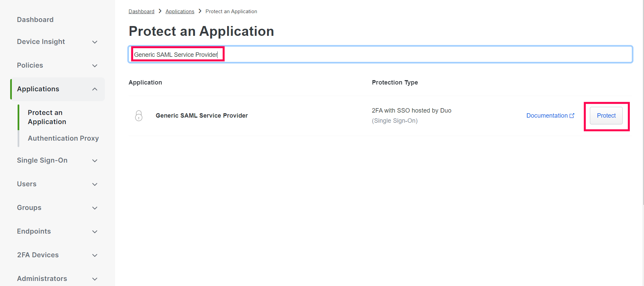Expand the Policies section chevron
644x286 pixels.
tap(95, 66)
